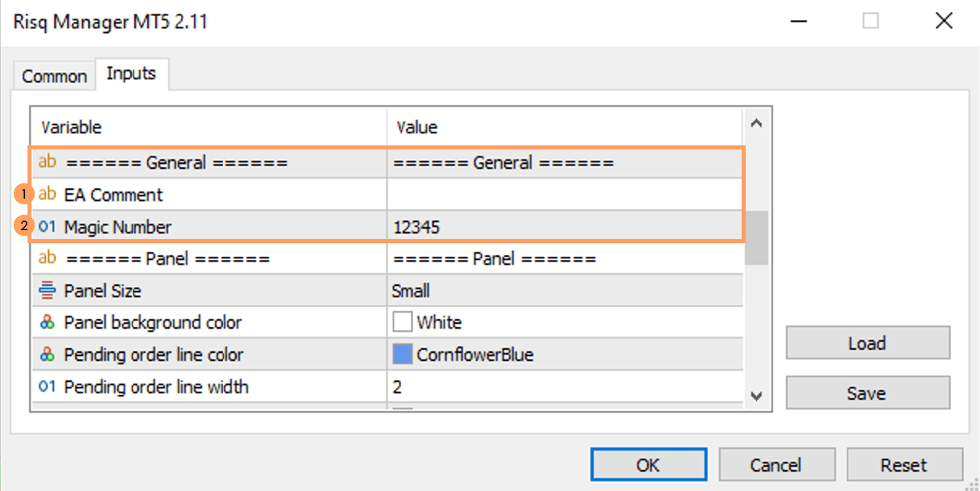Image resolution: width=980 pixels, height=491 pixels.
Task: Click the string icon beside Panel separator
Action: [x=48, y=258]
